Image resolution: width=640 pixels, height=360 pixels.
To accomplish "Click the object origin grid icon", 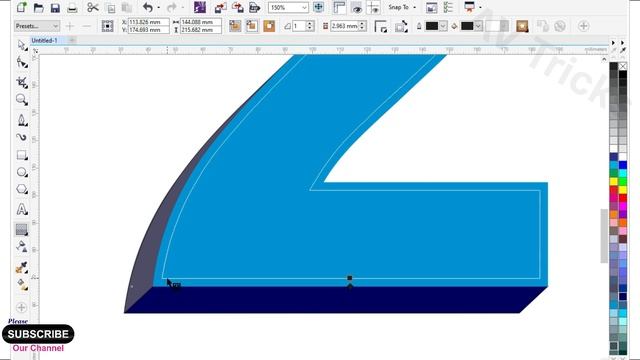I will [x=107, y=26].
